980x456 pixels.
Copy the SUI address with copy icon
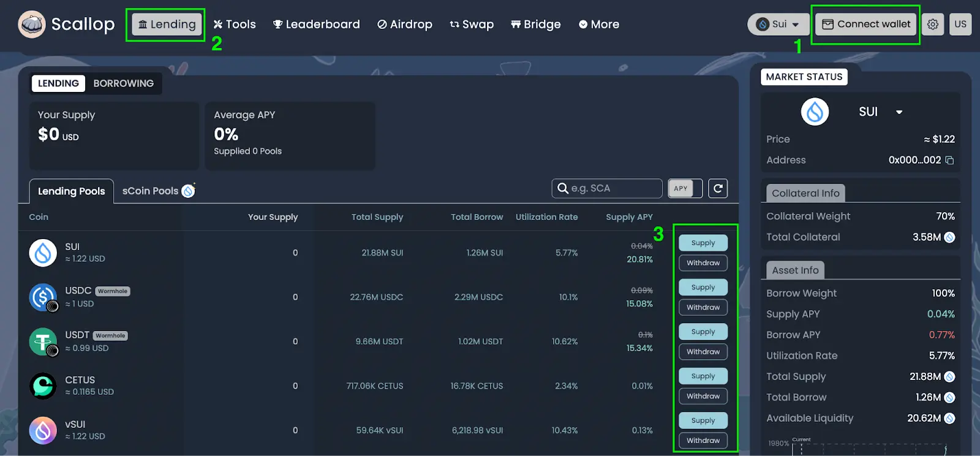(x=949, y=161)
